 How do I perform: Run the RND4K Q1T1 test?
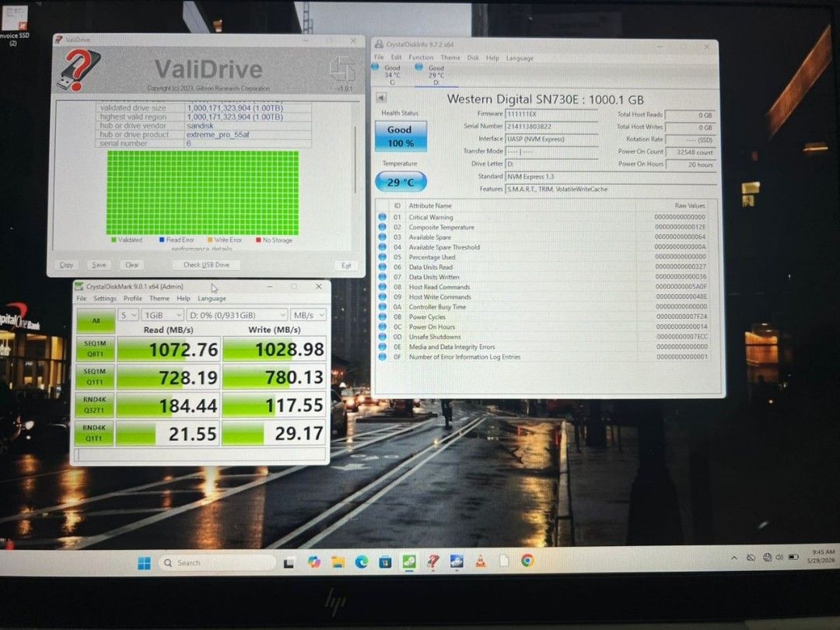pos(94,433)
